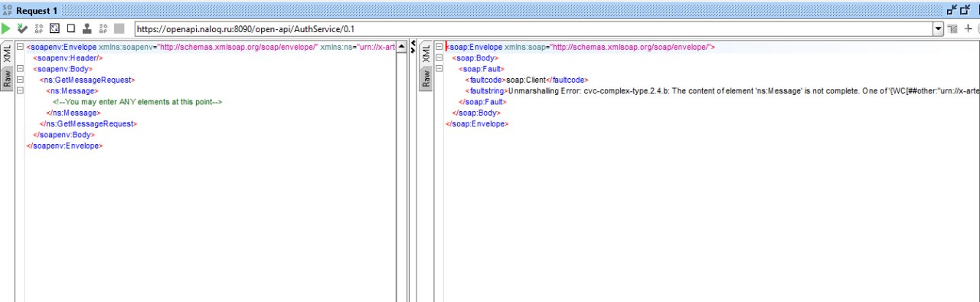Viewport: 980px width, 302px height.
Task: Click the SOAP mock service icon beside Add to TestCase
Action: point(38,28)
